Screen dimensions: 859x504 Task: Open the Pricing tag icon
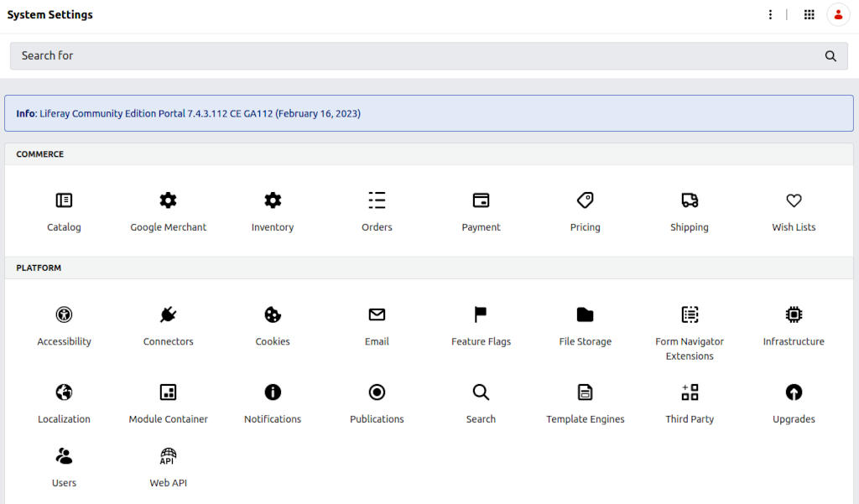tap(585, 200)
